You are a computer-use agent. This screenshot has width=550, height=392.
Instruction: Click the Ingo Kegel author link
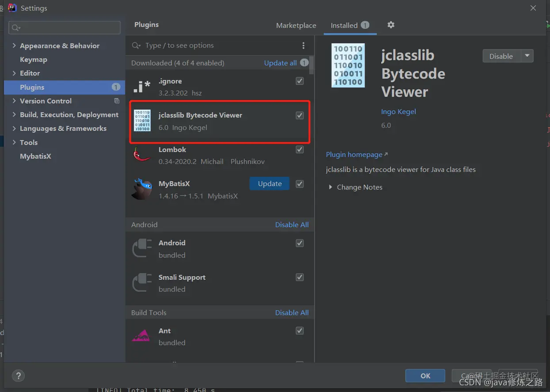pos(398,111)
